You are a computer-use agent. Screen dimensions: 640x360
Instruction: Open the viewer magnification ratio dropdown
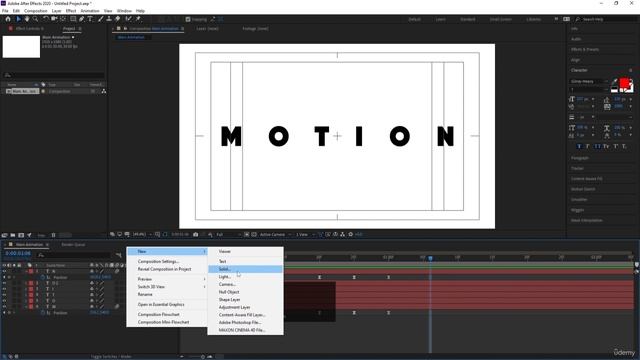pyautogui.click(x=142, y=234)
